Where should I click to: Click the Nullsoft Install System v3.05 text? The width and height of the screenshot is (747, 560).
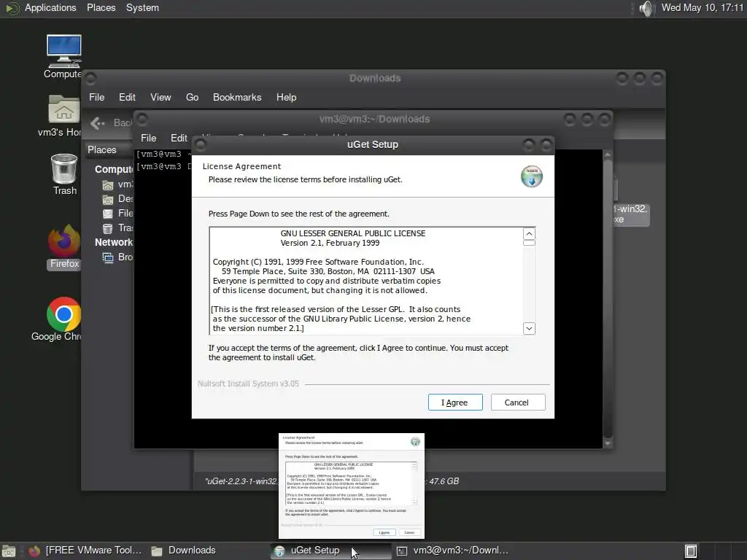(x=248, y=384)
